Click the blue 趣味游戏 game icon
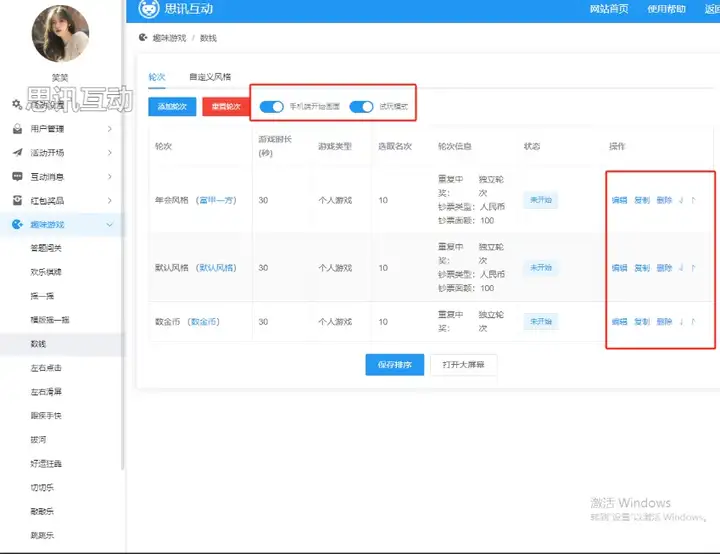 tap(17, 224)
